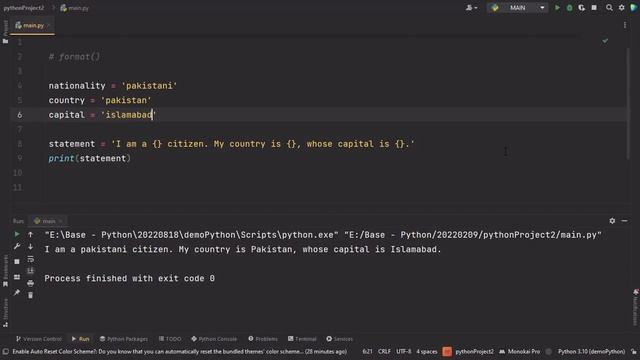The width and height of the screenshot is (640, 360).
Task: Restore layout icon in Run panel
Action: click(17, 277)
